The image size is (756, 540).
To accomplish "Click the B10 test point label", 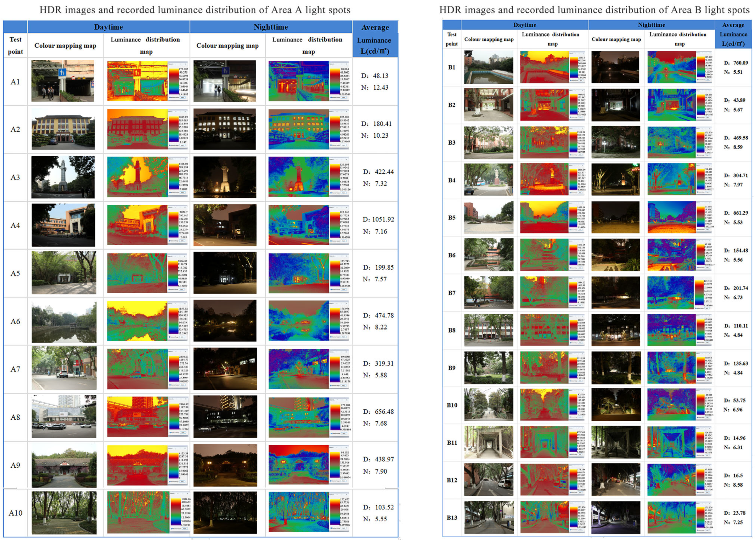I will coord(452,405).
